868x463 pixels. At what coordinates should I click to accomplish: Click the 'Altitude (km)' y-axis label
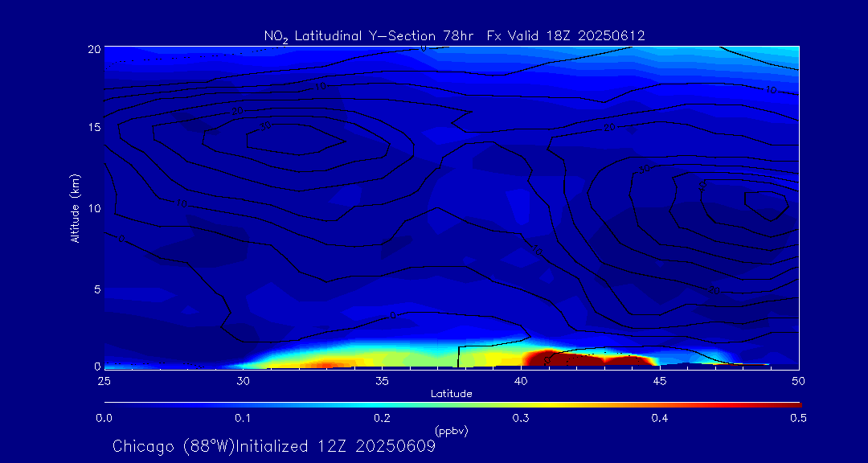(x=75, y=208)
